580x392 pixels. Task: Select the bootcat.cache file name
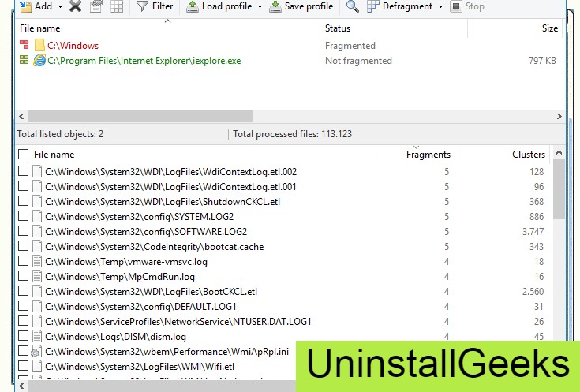pos(154,247)
